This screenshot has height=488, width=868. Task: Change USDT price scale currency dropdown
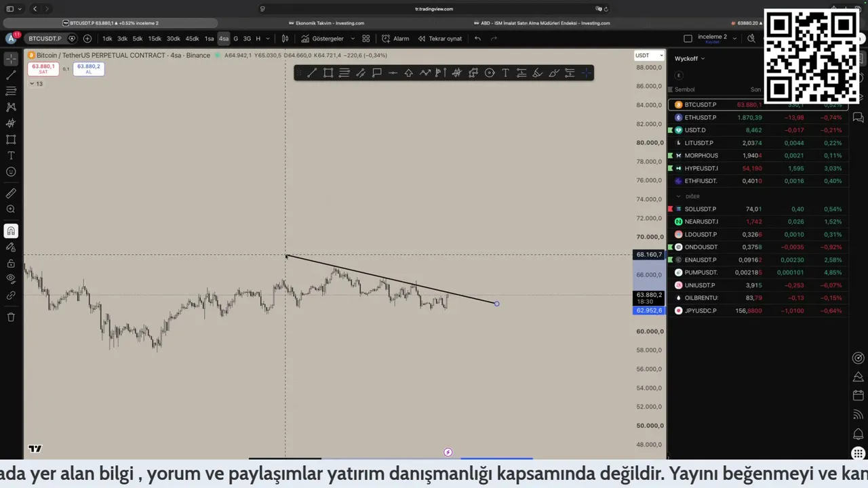(x=649, y=56)
